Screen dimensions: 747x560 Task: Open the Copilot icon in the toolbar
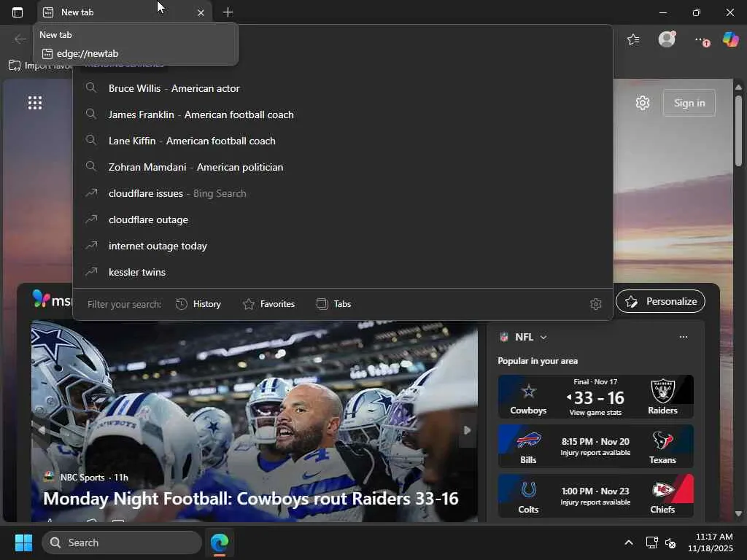730,39
